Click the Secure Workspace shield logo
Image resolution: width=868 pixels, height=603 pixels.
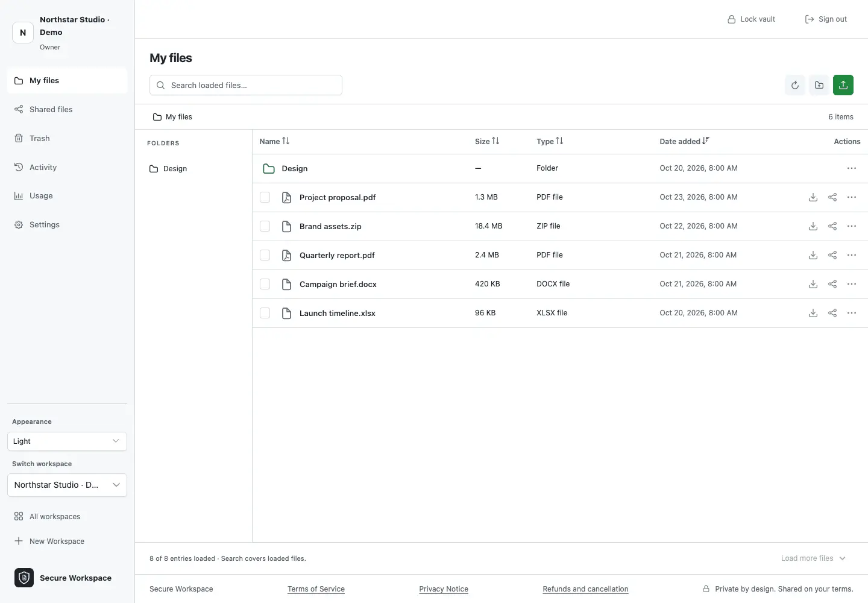24,578
